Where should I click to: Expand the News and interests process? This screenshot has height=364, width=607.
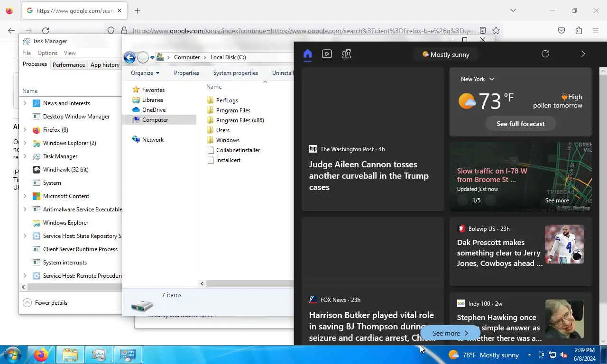(25, 103)
